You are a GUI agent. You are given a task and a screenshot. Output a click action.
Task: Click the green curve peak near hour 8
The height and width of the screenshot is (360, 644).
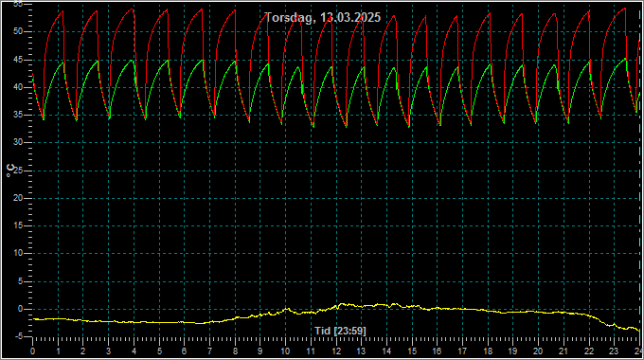pos(235,62)
